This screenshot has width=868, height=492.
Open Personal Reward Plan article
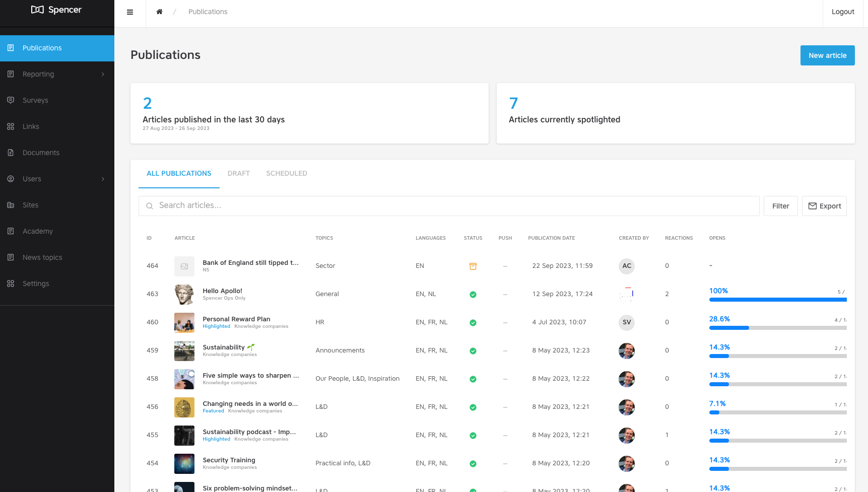pos(236,319)
